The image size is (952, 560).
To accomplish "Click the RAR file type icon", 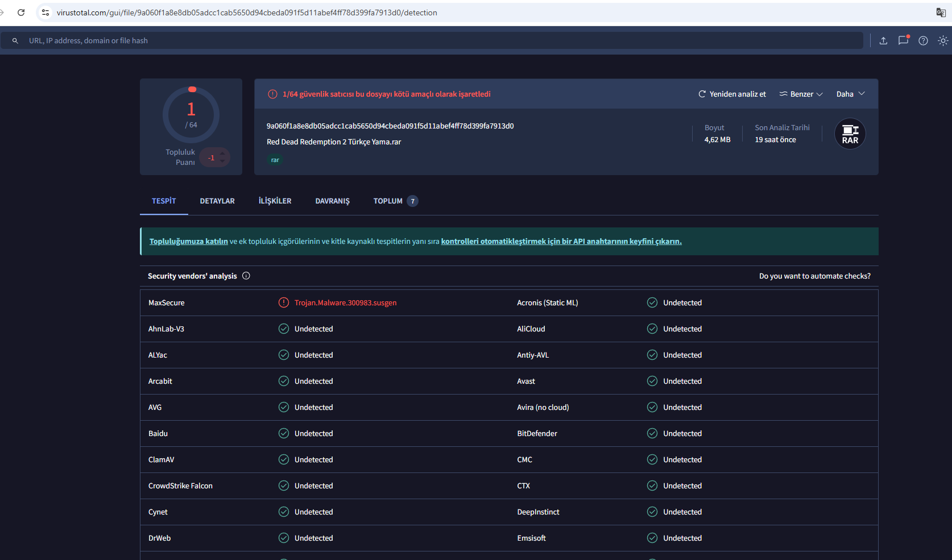I will (850, 134).
